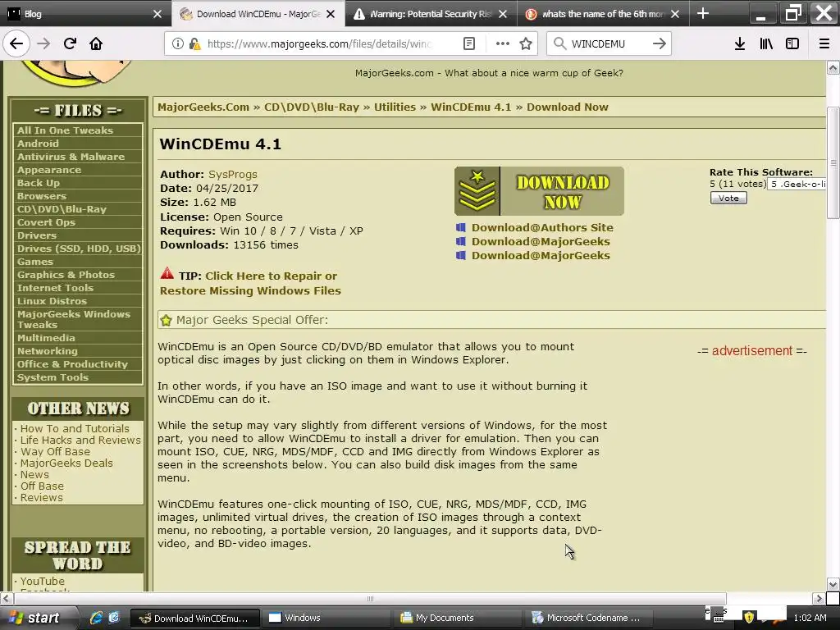Show sidebars using the sidebar icon
Viewport: 840px width, 630px height.
click(x=792, y=43)
